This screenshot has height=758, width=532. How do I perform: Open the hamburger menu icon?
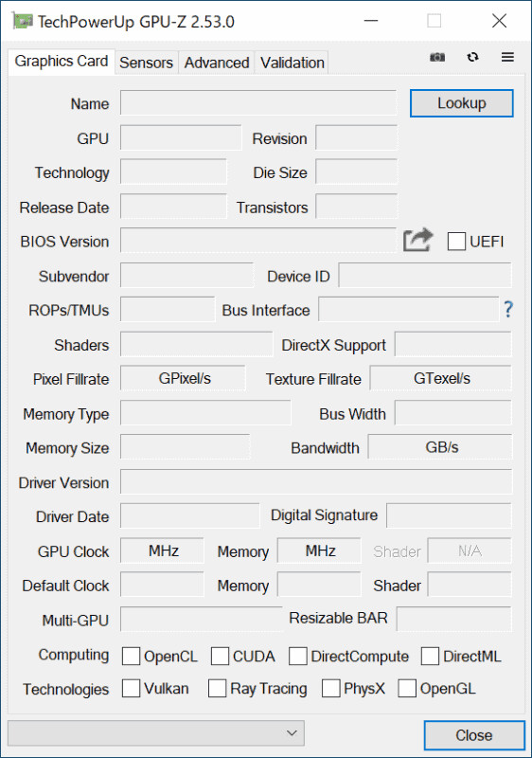coord(507,57)
